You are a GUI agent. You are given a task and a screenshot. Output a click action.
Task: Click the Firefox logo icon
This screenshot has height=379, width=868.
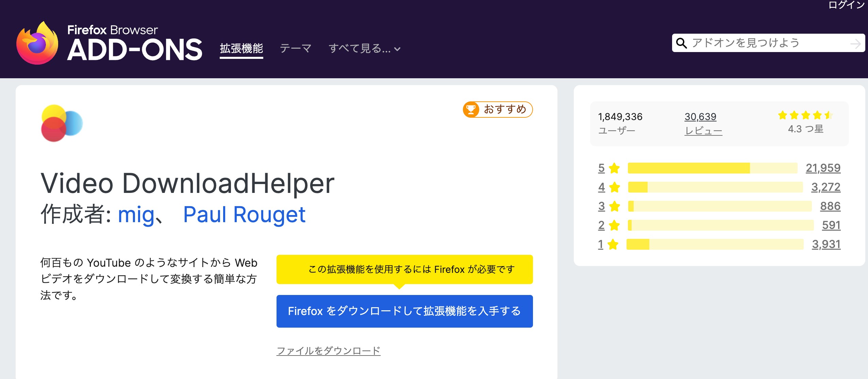pos(37,43)
